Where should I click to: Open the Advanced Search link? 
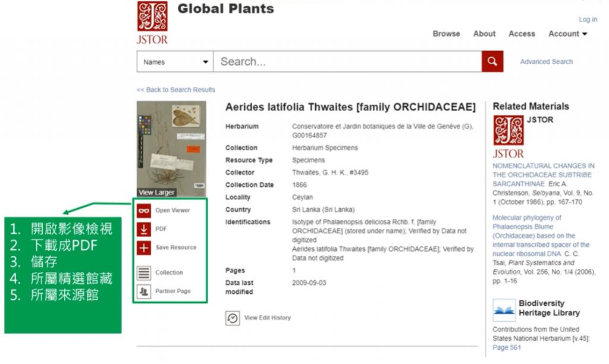pos(546,62)
